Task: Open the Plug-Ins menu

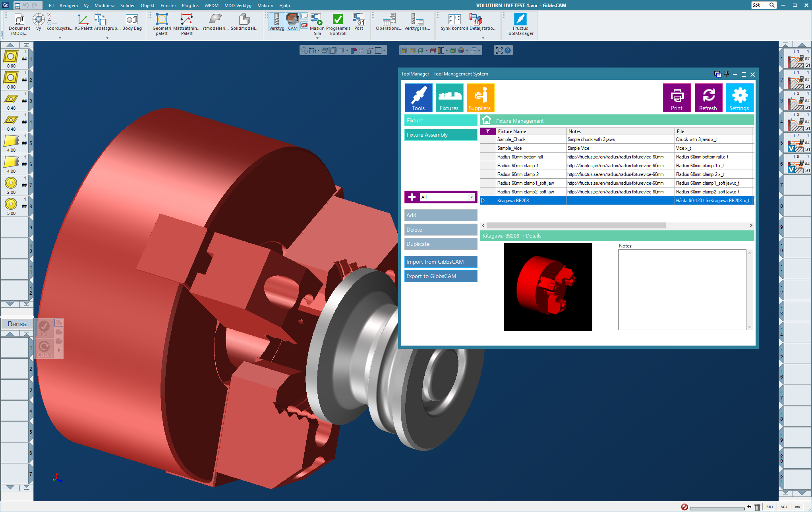Action: click(x=190, y=6)
